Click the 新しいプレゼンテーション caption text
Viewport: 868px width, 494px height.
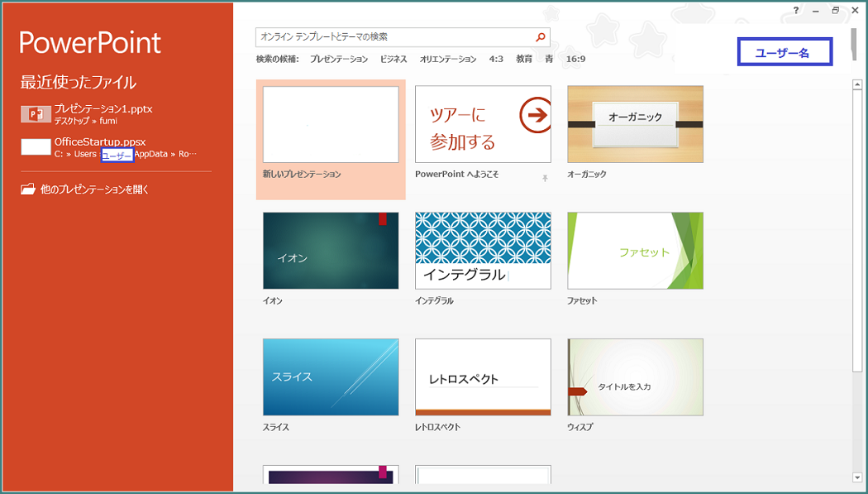[x=302, y=175]
